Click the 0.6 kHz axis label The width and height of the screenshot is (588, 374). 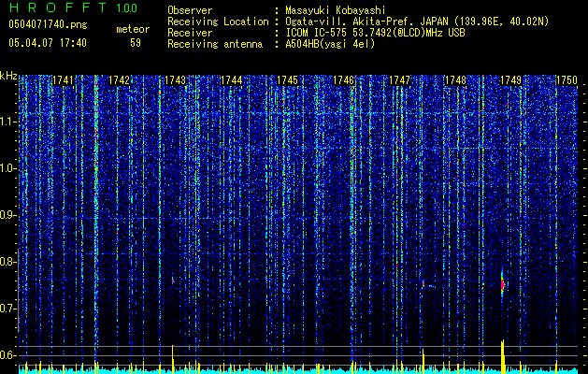click(x=8, y=355)
